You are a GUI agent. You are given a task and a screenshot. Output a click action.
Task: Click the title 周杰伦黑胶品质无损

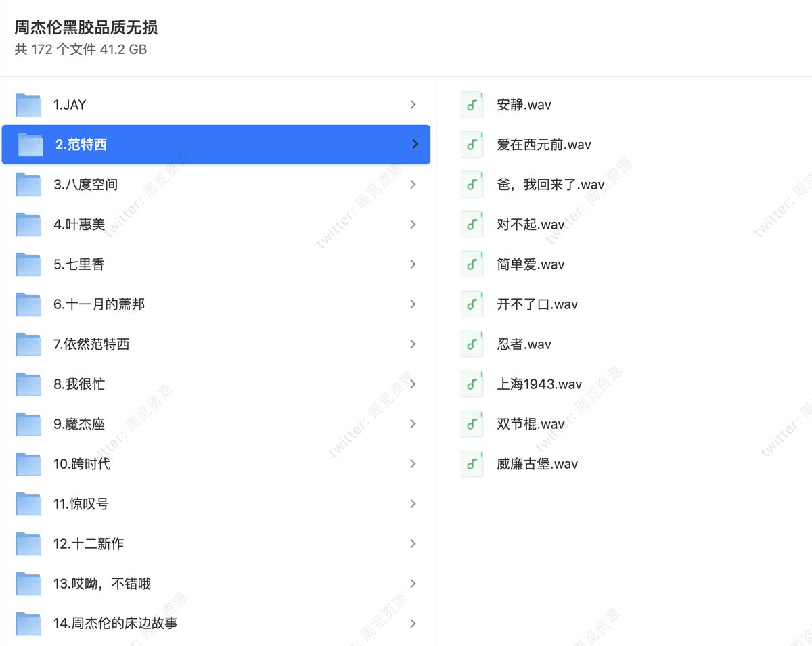[86, 28]
